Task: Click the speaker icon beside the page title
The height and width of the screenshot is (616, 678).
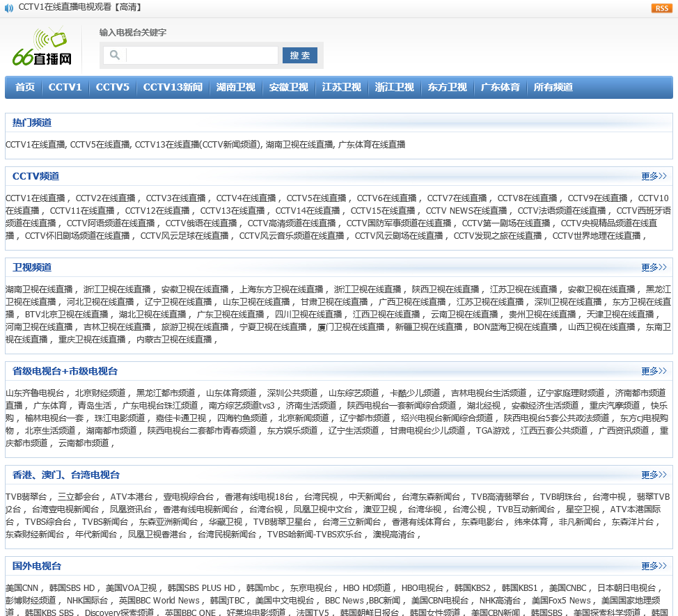Action: point(8,8)
